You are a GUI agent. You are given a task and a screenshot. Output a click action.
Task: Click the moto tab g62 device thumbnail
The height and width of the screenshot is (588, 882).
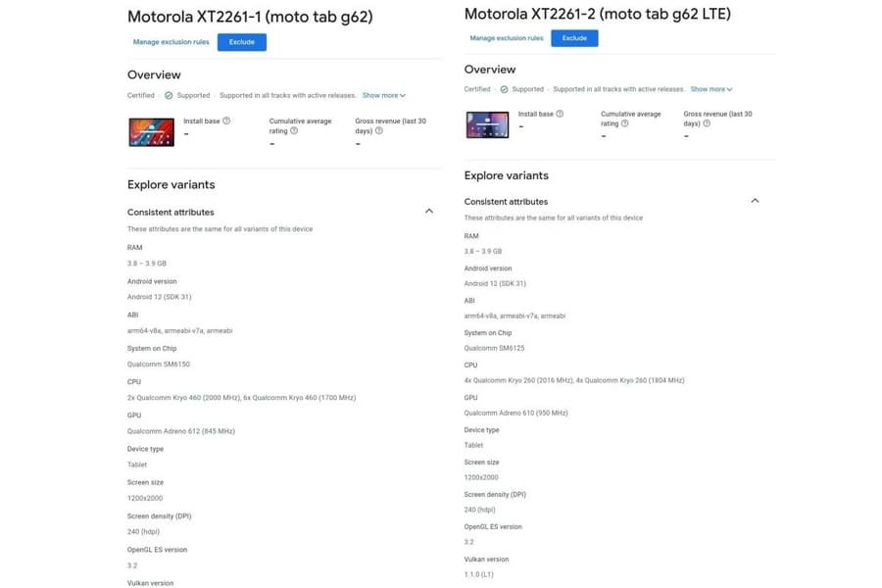click(x=152, y=131)
